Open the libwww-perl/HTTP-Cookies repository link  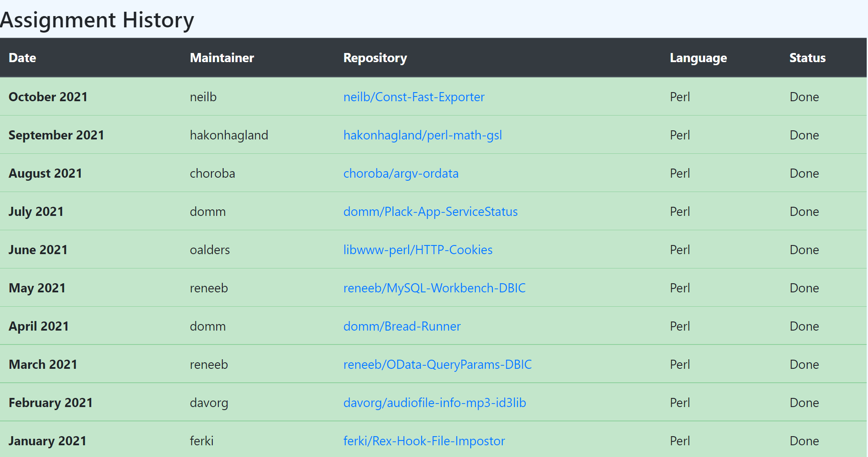tap(418, 250)
